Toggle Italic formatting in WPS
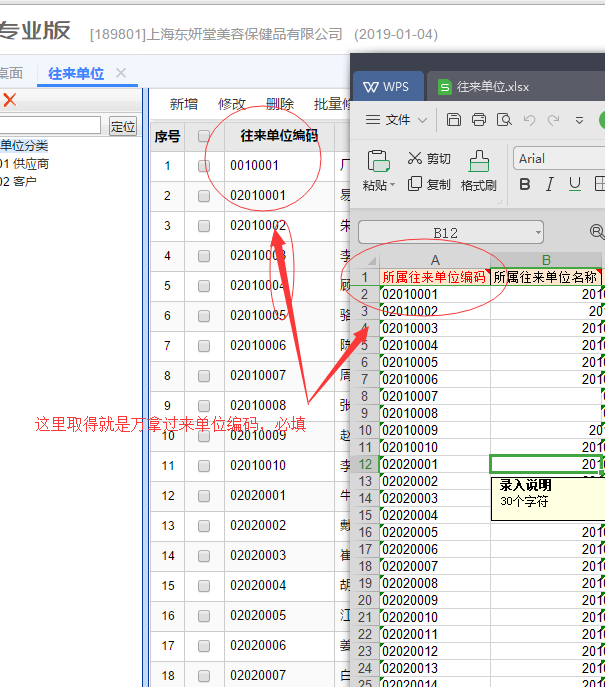This screenshot has height=687, width=605. [550, 184]
